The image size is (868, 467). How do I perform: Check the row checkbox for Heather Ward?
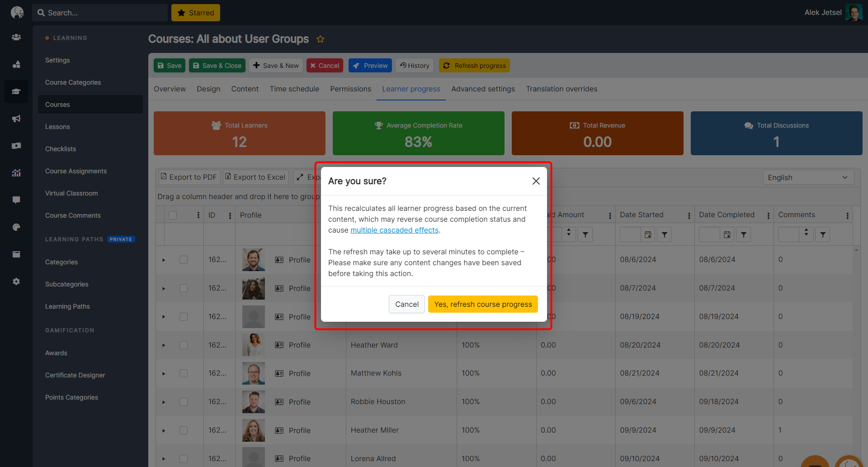point(184,345)
